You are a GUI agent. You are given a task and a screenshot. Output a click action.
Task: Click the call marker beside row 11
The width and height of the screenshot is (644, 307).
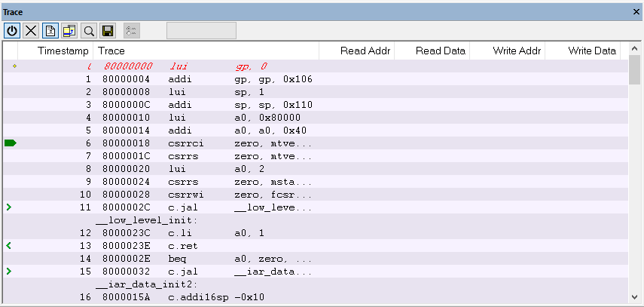[x=9, y=207]
